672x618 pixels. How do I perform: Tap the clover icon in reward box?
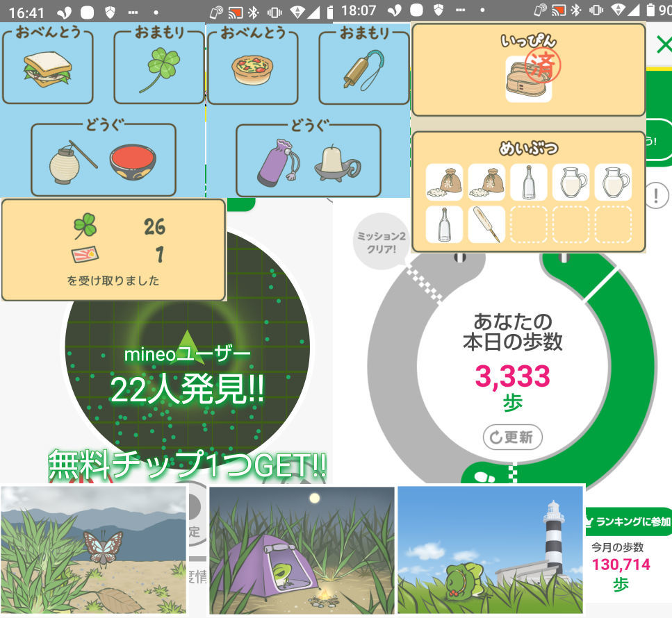point(85,226)
